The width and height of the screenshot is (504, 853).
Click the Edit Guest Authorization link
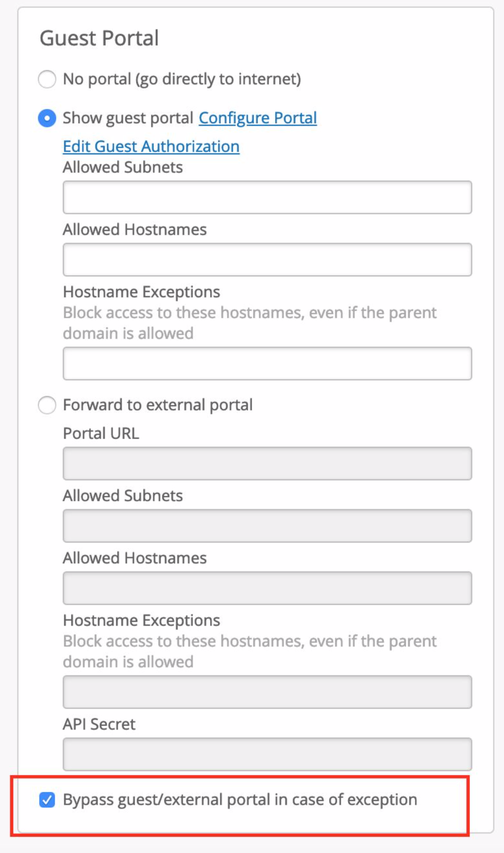pyautogui.click(x=151, y=147)
